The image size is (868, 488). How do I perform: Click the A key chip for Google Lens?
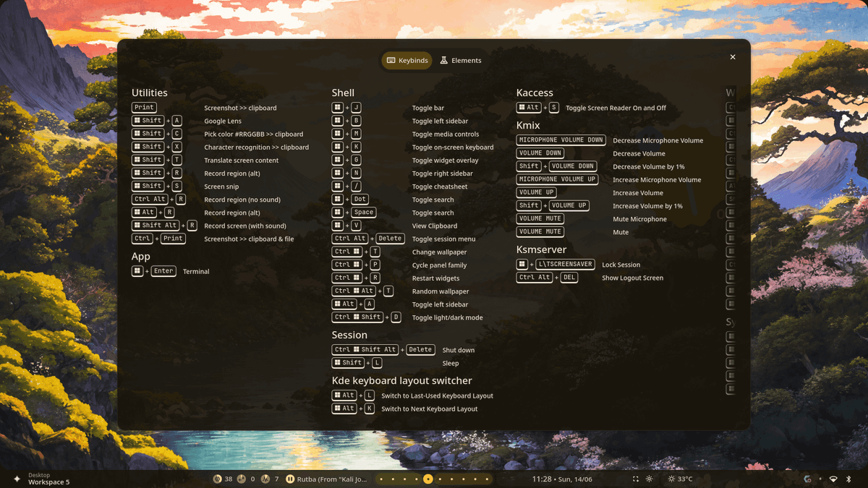click(176, 121)
